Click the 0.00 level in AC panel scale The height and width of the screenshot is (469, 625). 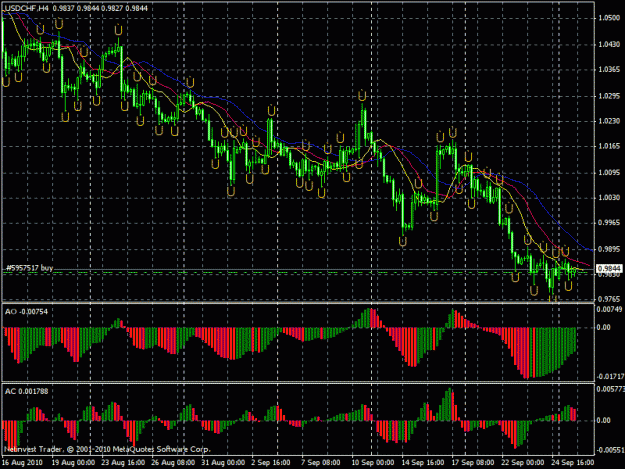click(x=603, y=420)
